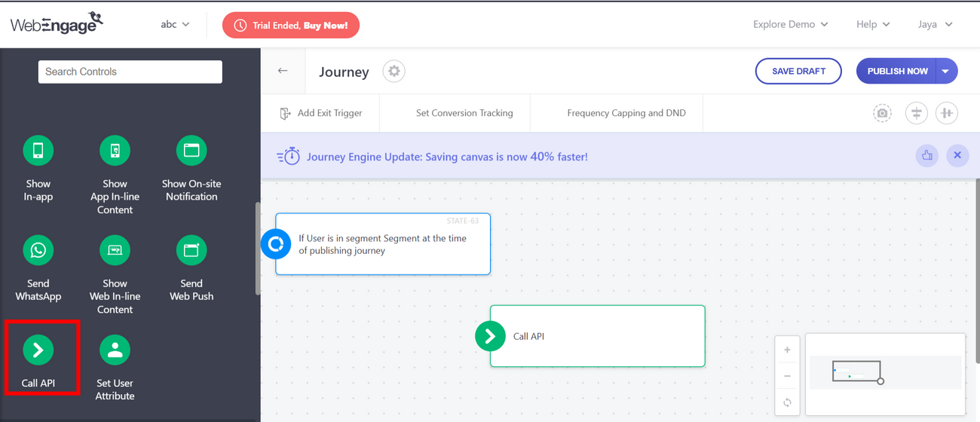Click the Save Draft button
This screenshot has height=422, width=980.
pos(798,72)
